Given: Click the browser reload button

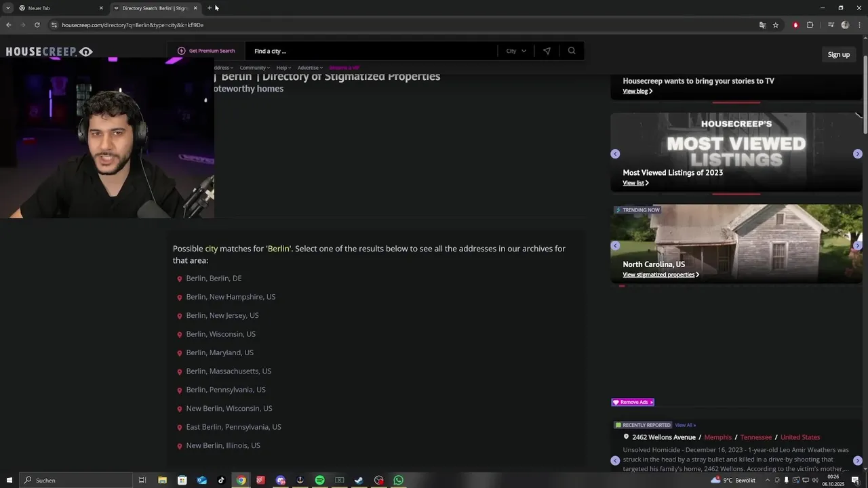Looking at the screenshot, I should [x=37, y=25].
